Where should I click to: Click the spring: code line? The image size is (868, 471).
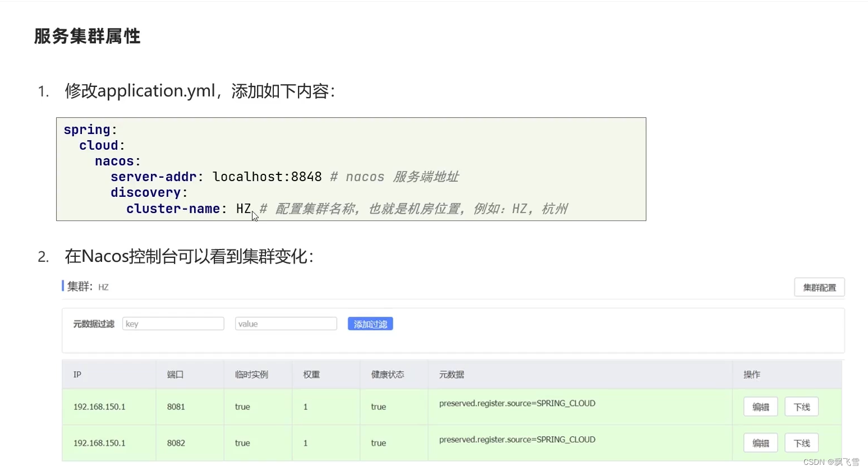tap(90, 130)
